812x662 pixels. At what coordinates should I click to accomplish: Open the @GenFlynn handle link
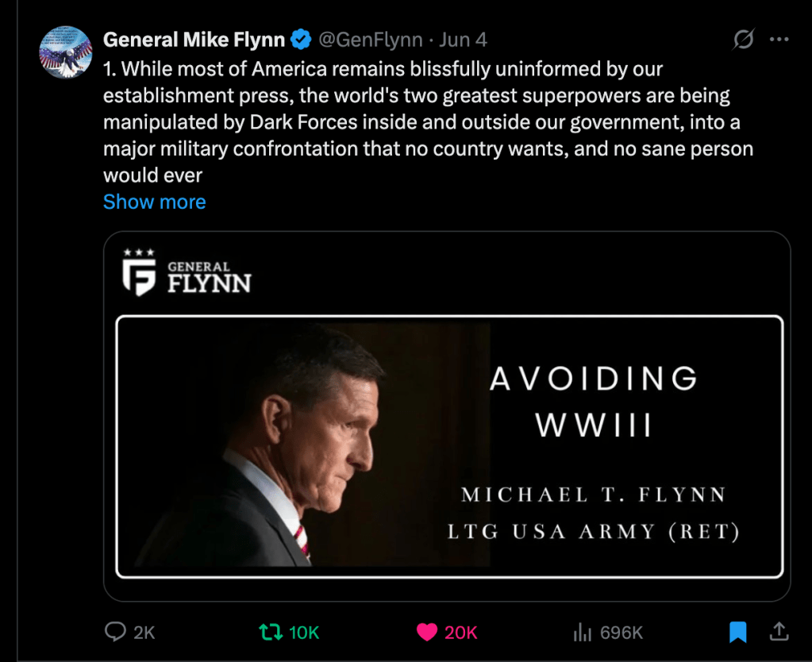click(370, 39)
